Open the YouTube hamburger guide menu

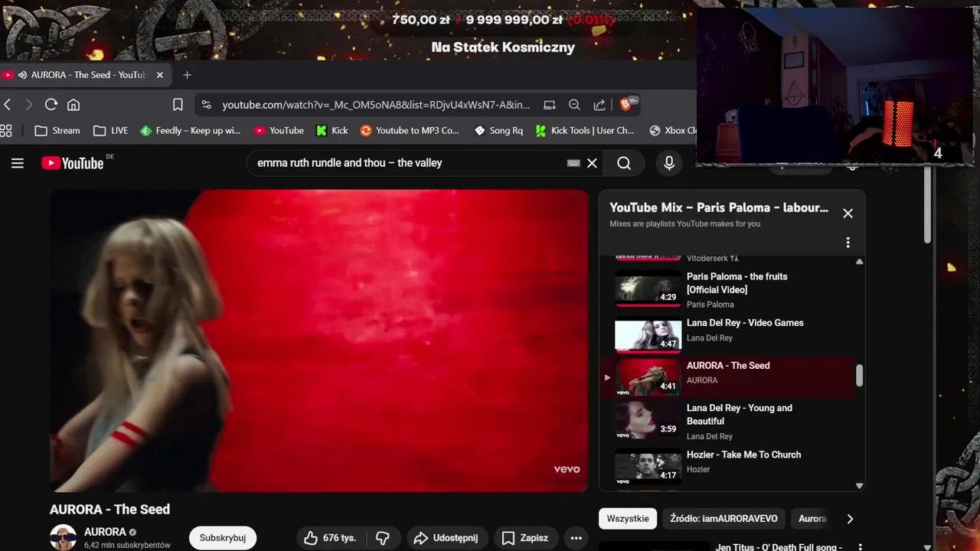click(x=17, y=163)
